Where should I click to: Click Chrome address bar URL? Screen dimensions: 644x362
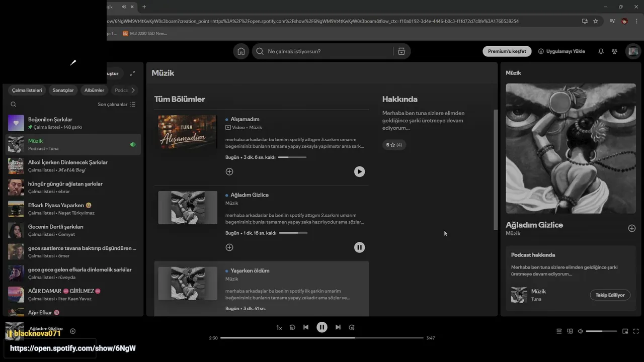[312, 21]
